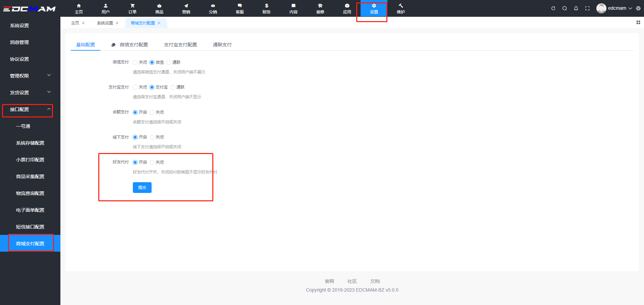Open the 文档 footer link
The height and width of the screenshot is (305, 644).
point(375,281)
